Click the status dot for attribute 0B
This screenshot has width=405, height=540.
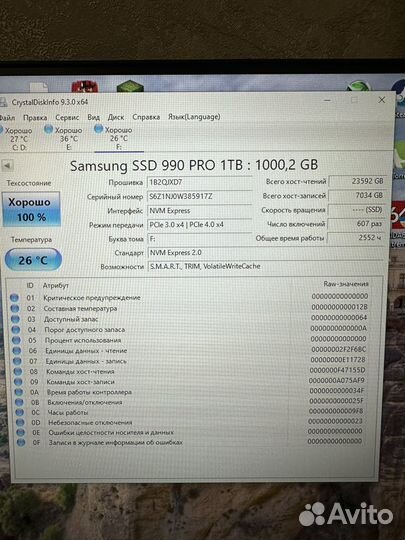coord(19,402)
